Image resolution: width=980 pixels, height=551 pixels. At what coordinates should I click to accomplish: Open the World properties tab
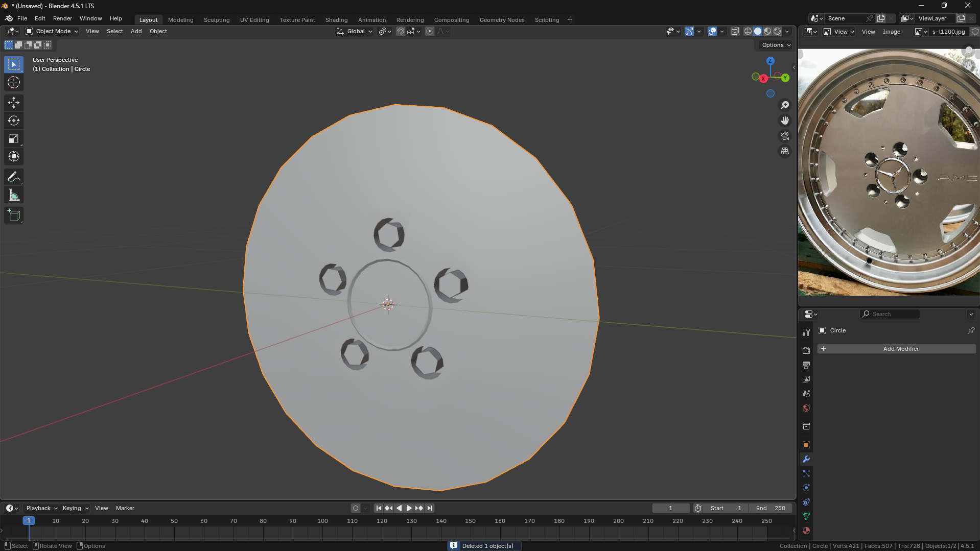click(806, 408)
